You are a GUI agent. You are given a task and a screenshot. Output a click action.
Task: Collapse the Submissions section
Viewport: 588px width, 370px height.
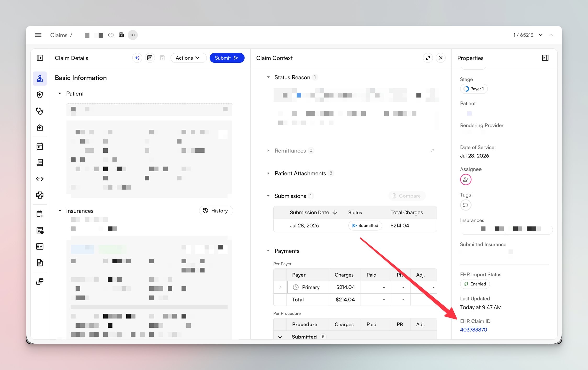click(x=268, y=196)
